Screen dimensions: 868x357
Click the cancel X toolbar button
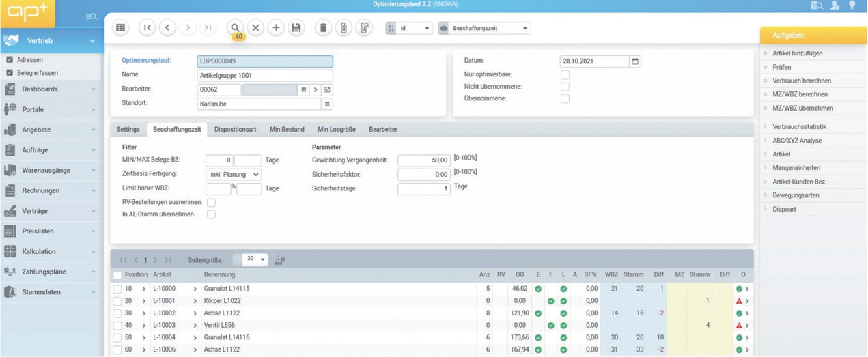[x=255, y=28]
